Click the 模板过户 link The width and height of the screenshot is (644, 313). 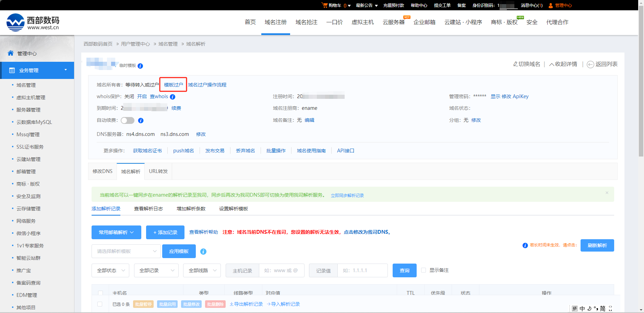(x=174, y=85)
